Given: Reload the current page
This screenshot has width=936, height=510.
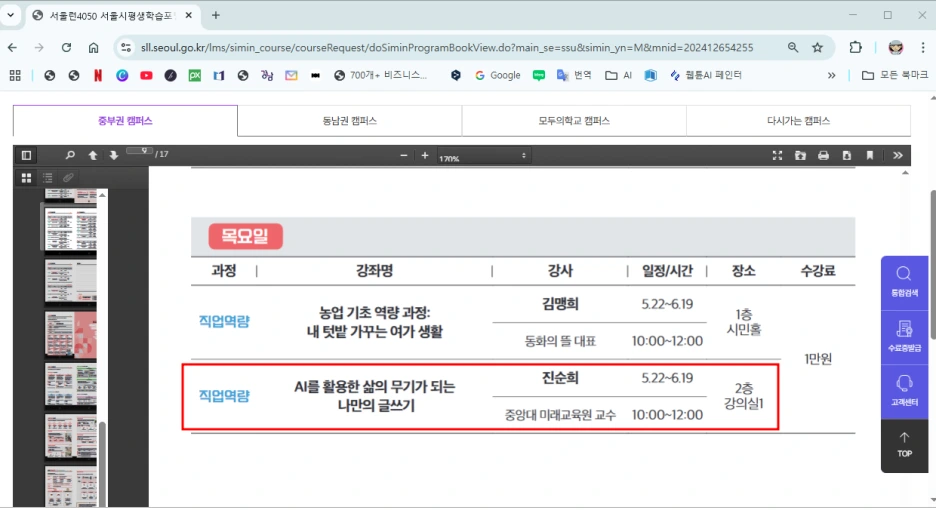Looking at the screenshot, I should tap(66, 48).
